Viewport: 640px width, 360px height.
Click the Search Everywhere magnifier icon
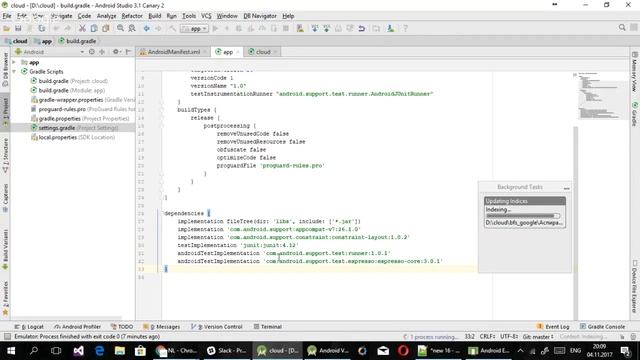(x=622, y=27)
